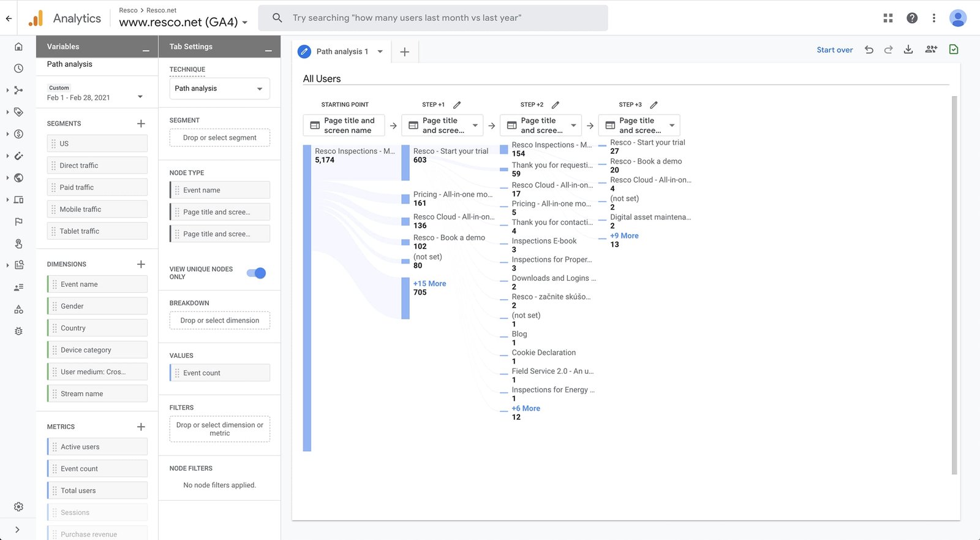Expand +6 More nodes in step 2
This screenshot has height=540, width=980.
(x=526, y=408)
